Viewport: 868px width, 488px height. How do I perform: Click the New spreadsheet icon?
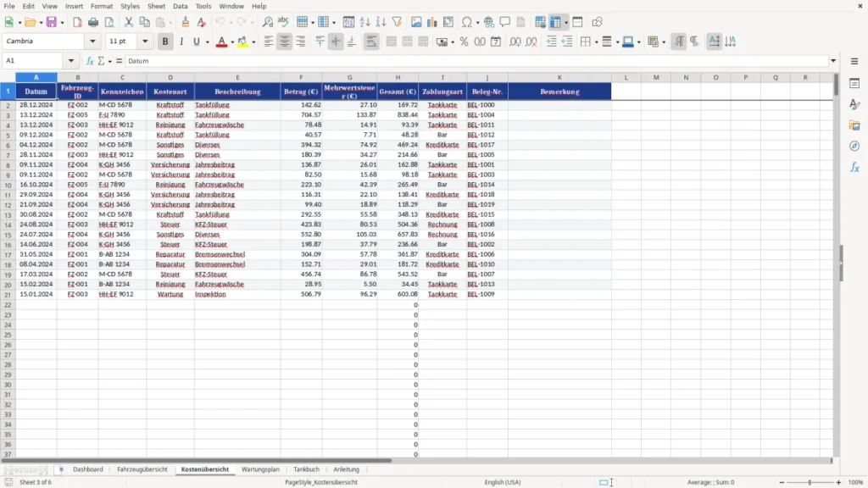(x=8, y=22)
